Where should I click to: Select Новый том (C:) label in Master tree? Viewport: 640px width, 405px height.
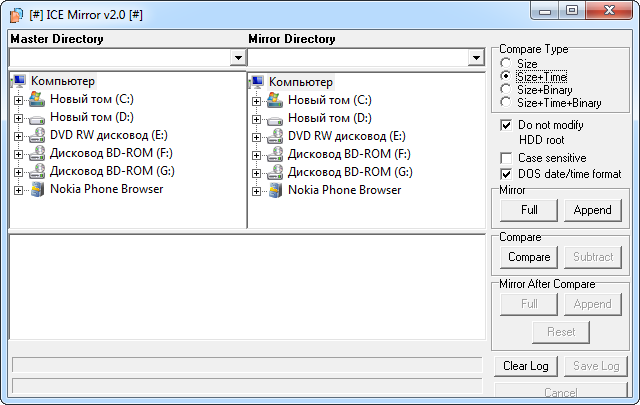[x=92, y=99]
